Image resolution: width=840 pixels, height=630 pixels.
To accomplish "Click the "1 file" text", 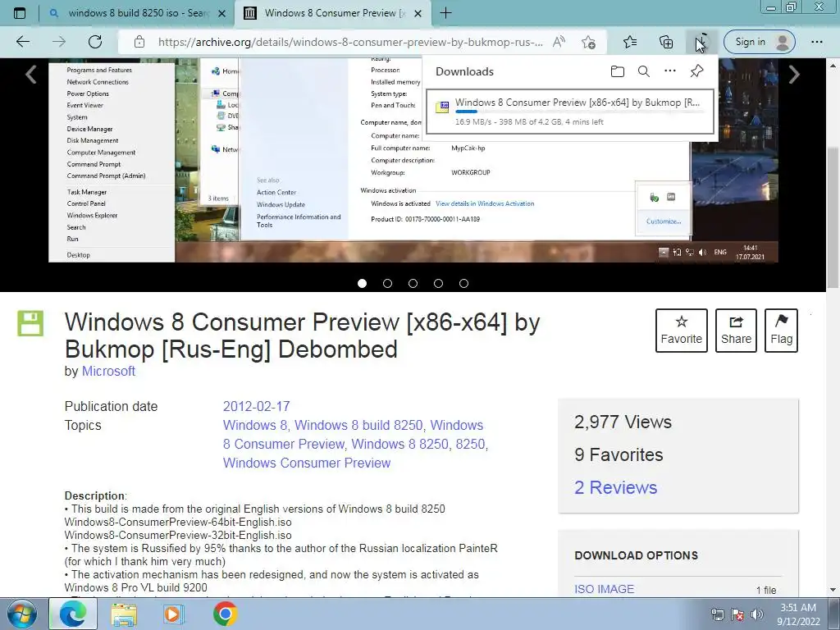I will (766, 590).
